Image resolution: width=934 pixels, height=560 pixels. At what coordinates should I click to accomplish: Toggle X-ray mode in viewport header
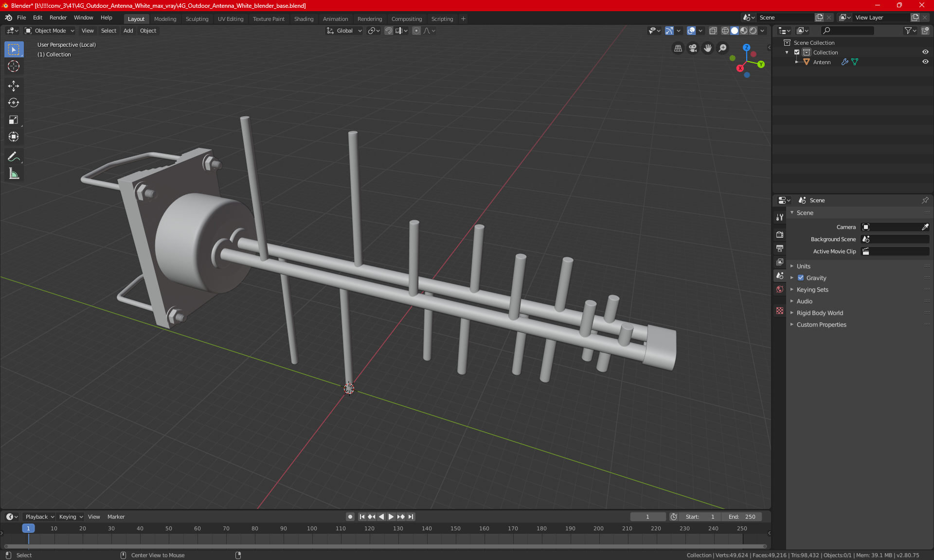(x=713, y=31)
